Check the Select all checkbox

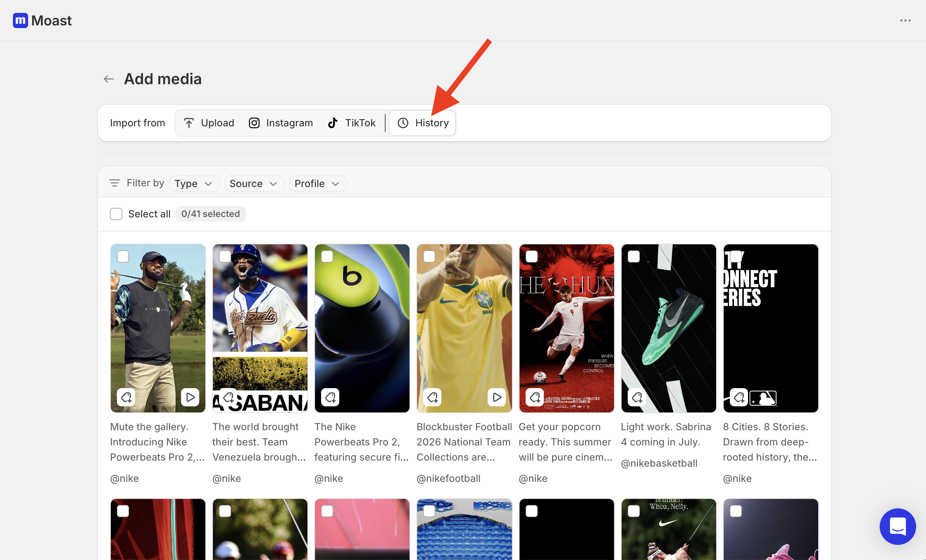(116, 214)
